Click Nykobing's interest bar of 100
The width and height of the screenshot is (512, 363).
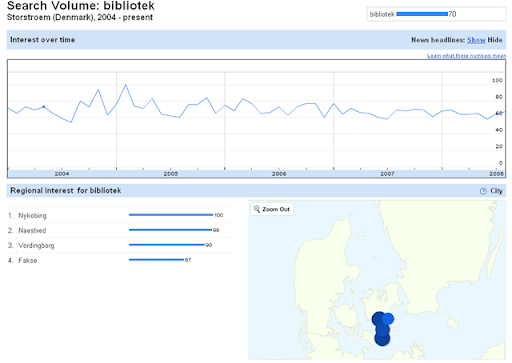click(171, 215)
